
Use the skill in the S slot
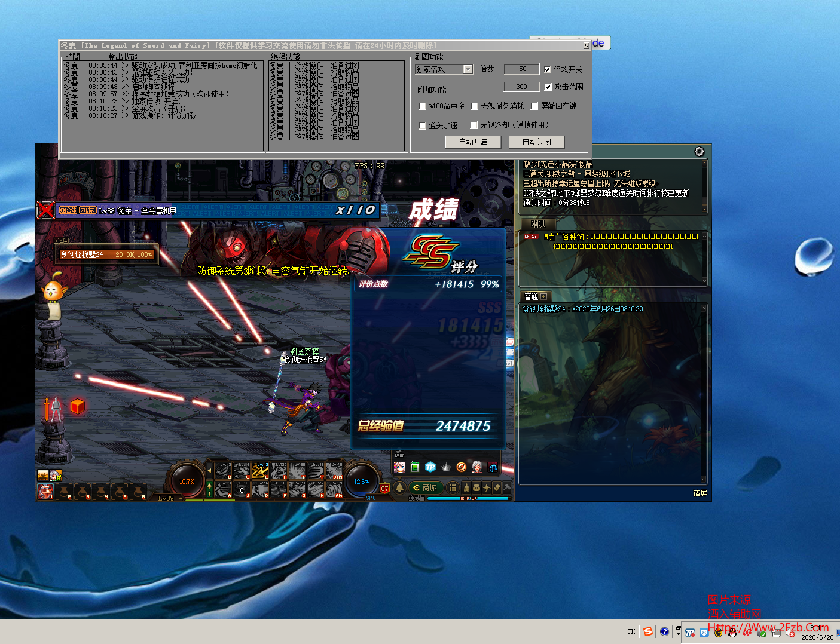(x=241, y=489)
